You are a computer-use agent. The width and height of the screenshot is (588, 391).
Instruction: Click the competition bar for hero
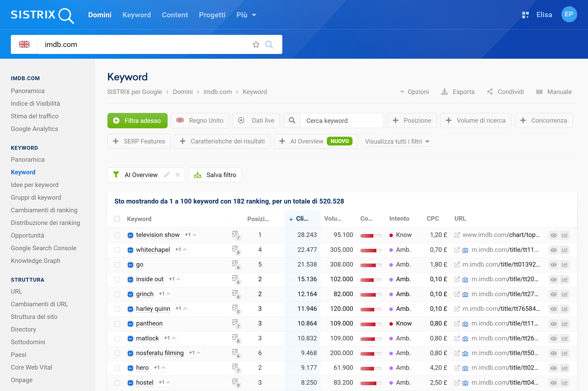(x=371, y=368)
